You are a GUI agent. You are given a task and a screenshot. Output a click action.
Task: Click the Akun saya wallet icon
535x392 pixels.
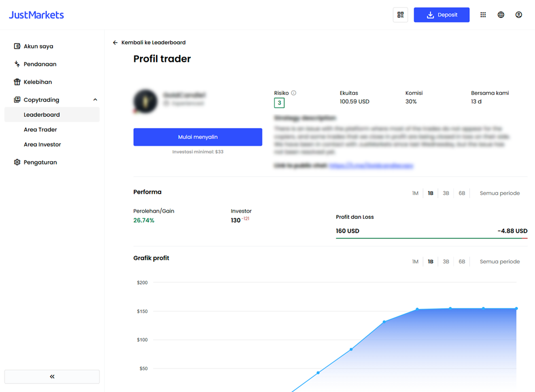[17, 46]
